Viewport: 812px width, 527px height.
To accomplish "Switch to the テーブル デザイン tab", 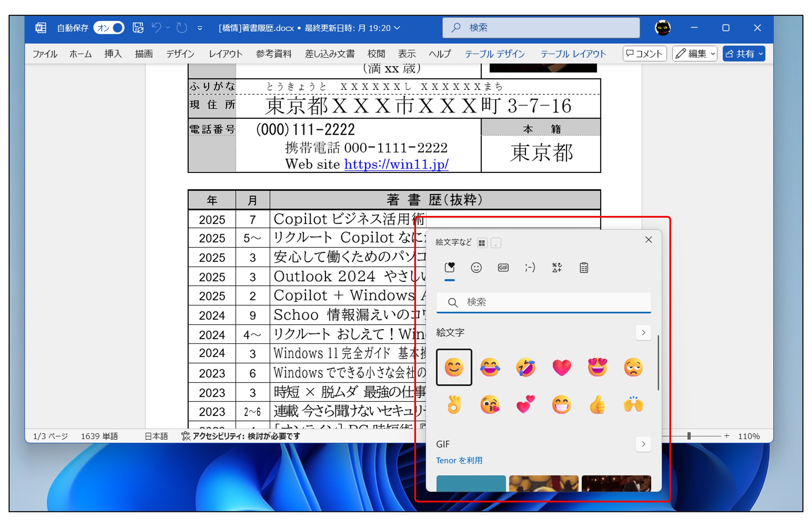I will pyautogui.click(x=494, y=54).
